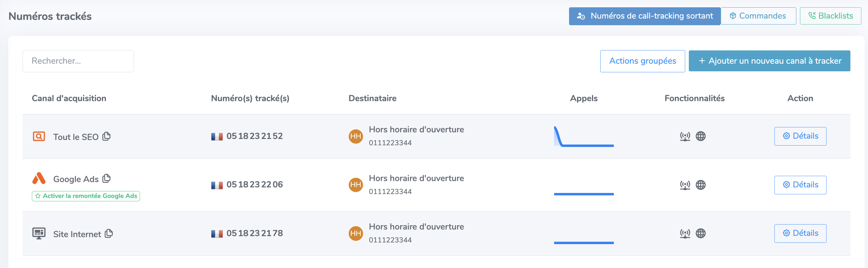Click the globe icon in Tout le SEO row
The height and width of the screenshot is (268, 868).
click(x=700, y=136)
